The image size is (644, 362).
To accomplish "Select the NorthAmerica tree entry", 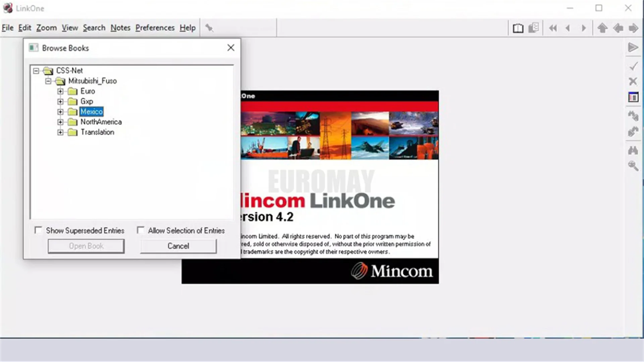I will tap(101, 122).
